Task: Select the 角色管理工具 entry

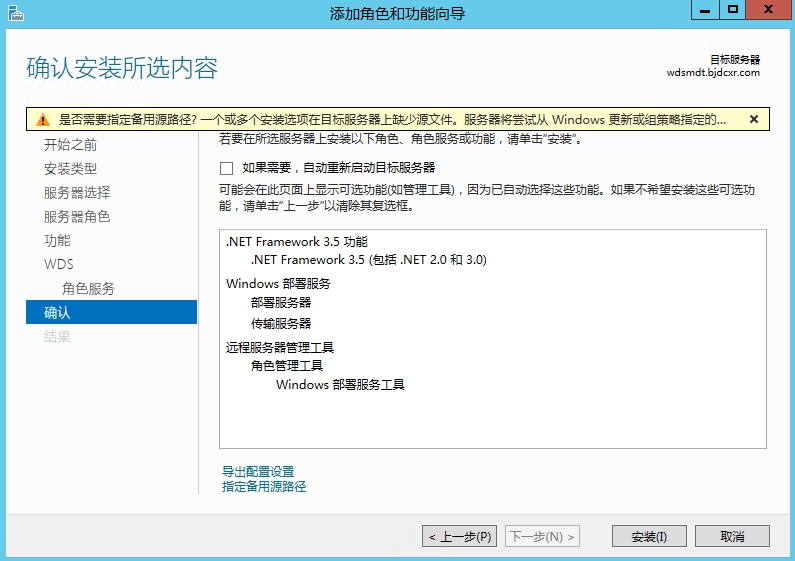Action: pyautogui.click(x=287, y=366)
